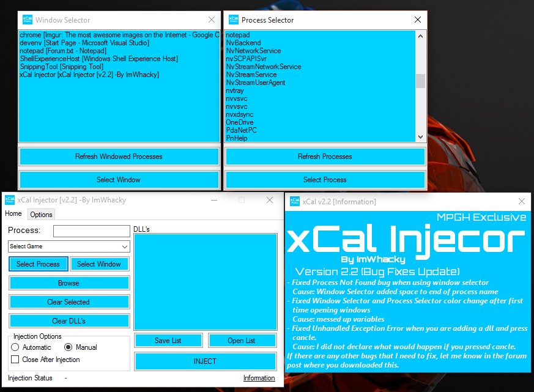Click the xCal icon in Information window title bar
The width and height of the screenshot is (534, 392).
point(295,201)
